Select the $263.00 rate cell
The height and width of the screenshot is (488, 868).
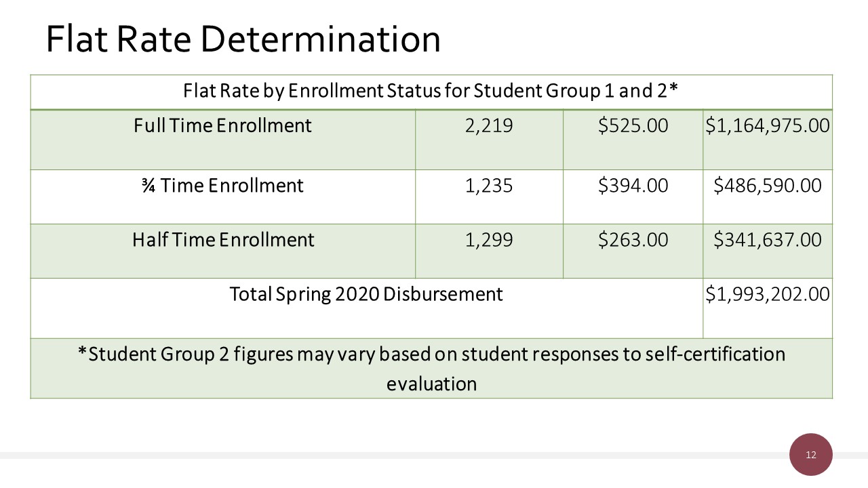633,240
